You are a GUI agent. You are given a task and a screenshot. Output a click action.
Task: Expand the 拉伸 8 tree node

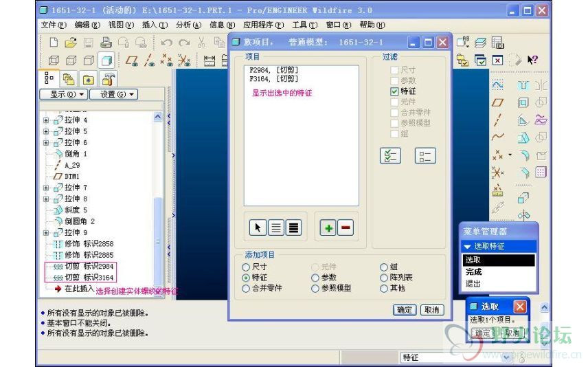(x=46, y=199)
